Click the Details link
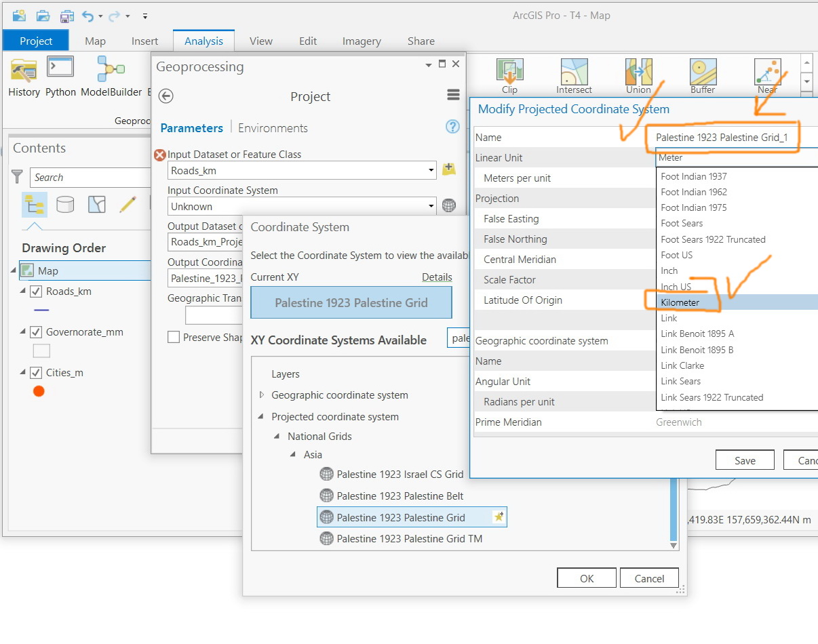This screenshot has height=644, width=818. [437, 277]
